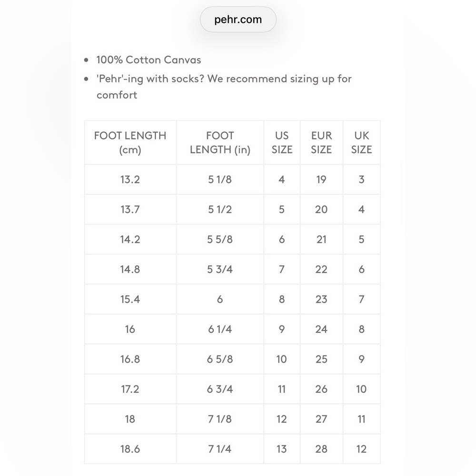Select the 5 1/2 inch foot length cell

pos(220,209)
